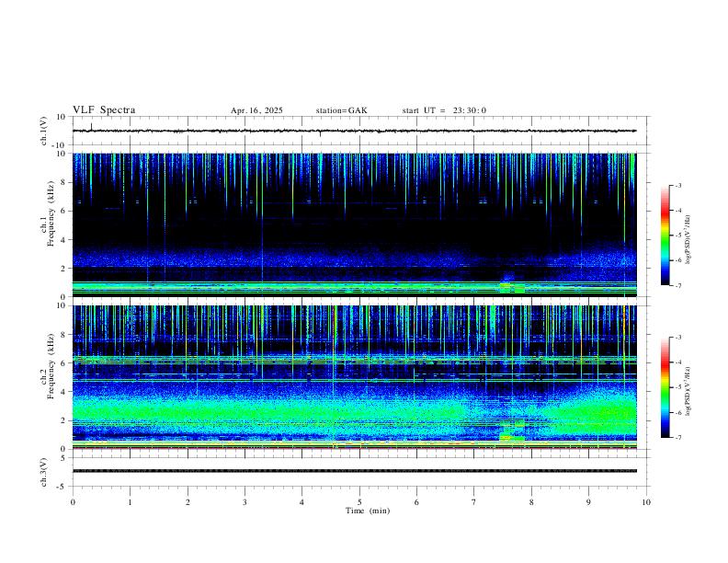Select the "Time (min)" axis title
The height and width of the screenshot is (563, 728).
(x=368, y=511)
